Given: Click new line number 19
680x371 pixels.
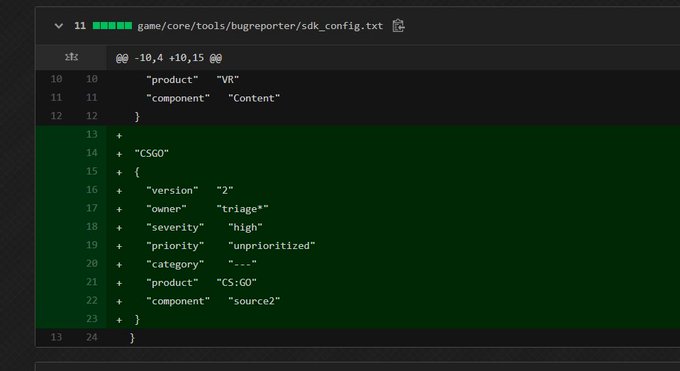Looking at the screenshot, I should (92, 245).
